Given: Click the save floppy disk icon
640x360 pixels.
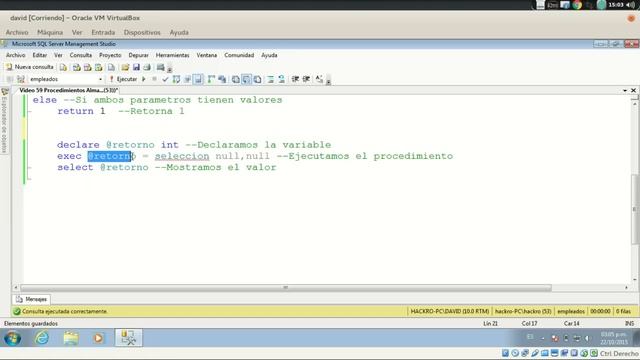Looking at the screenshot, I should click(x=136, y=67).
